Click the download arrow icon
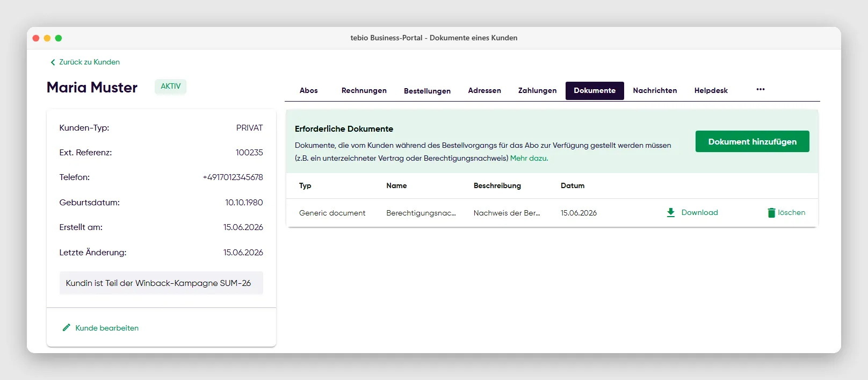This screenshot has width=868, height=380. pyautogui.click(x=670, y=212)
